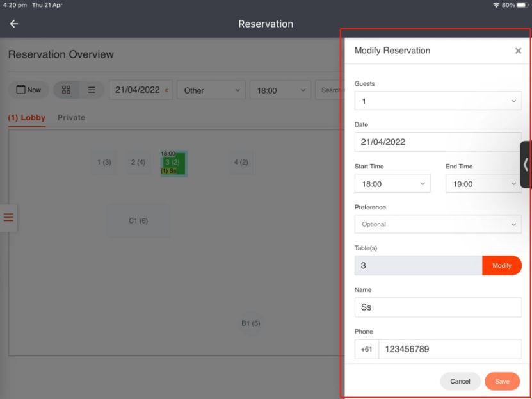The image size is (532, 399).
Task: Cancel the reservation modification
Action: pyautogui.click(x=460, y=381)
